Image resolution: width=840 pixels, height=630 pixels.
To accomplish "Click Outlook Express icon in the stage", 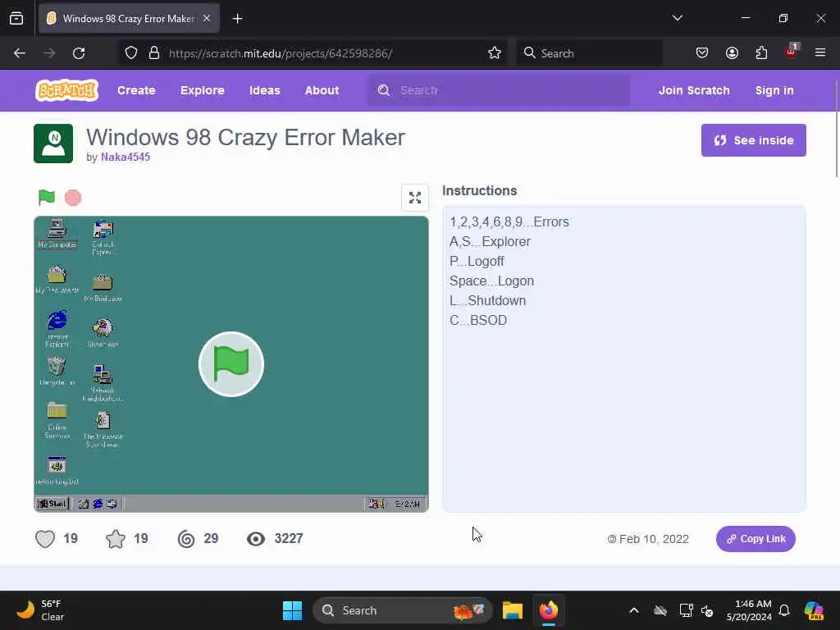I will tap(103, 237).
